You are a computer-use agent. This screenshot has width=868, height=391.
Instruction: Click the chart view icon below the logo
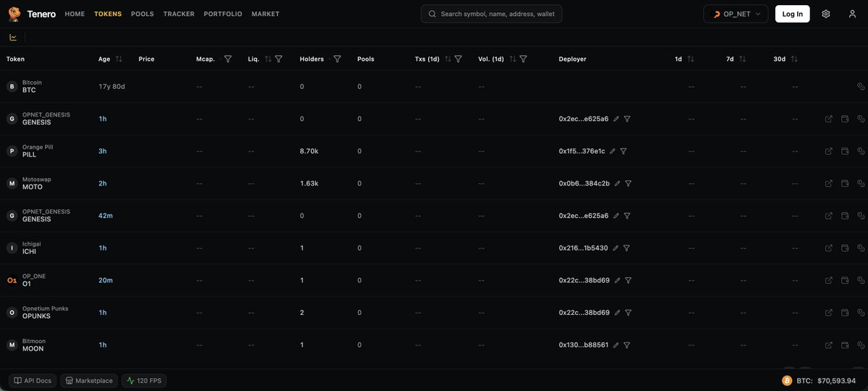pyautogui.click(x=13, y=37)
